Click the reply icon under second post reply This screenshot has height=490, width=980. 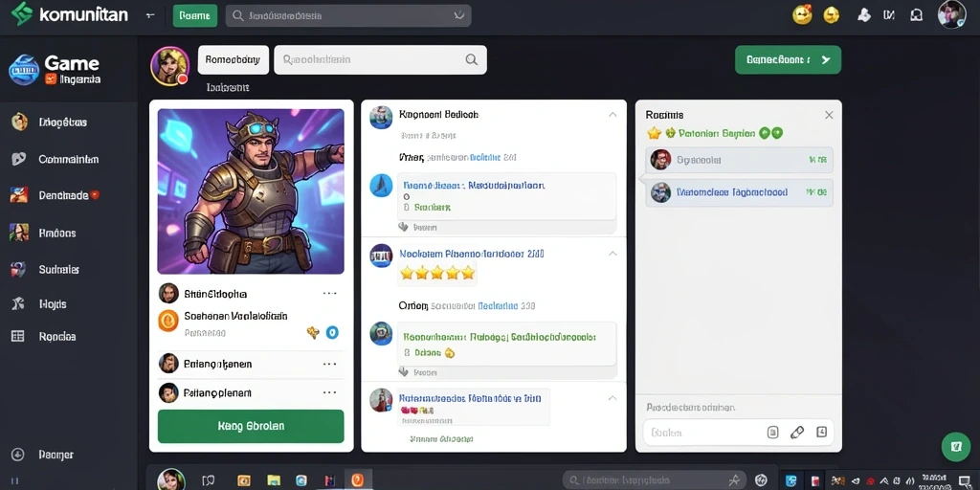point(403,372)
